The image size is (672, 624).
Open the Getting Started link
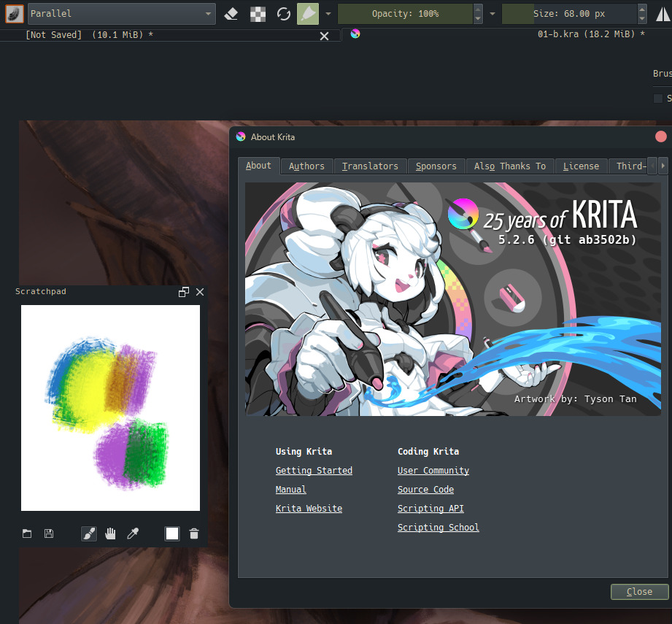click(x=314, y=471)
